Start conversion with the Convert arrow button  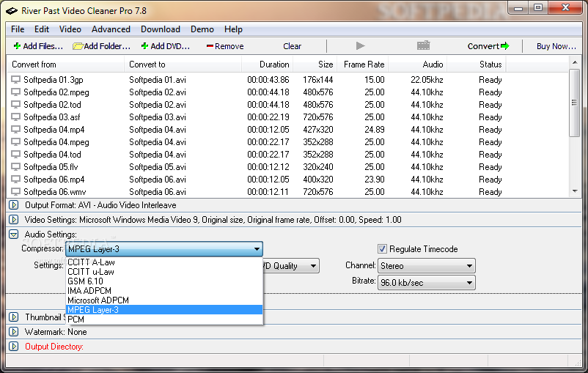[488, 46]
